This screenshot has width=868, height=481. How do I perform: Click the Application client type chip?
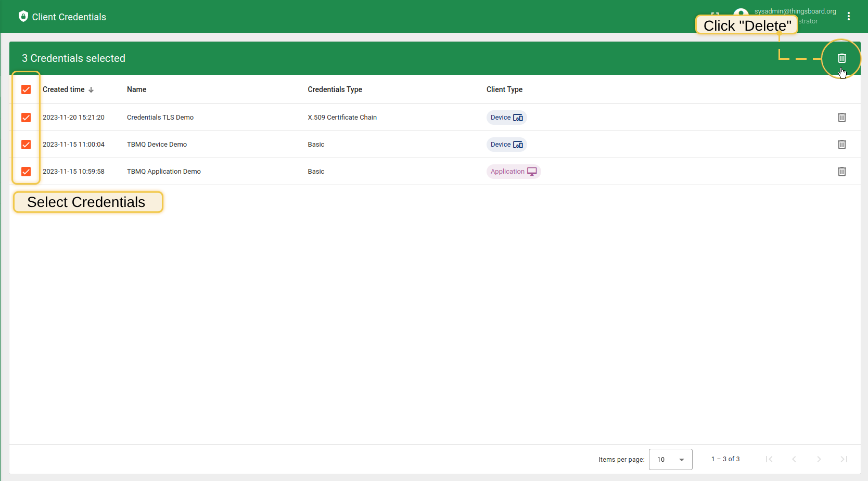click(513, 172)
